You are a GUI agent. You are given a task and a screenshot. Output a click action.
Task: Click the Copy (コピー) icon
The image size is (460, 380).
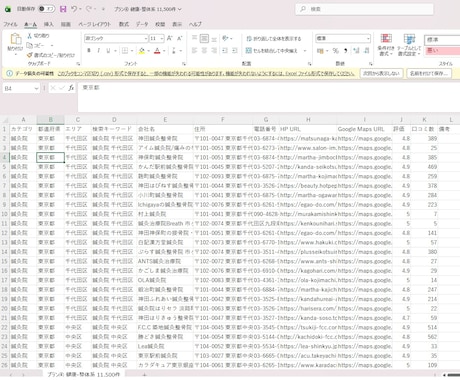pyautogui.click(x=30, y=45)
